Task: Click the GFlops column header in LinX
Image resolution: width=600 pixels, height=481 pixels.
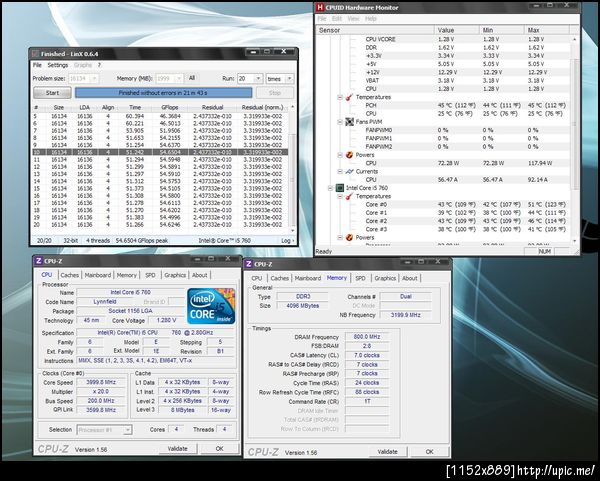Action: click(x=170, y=108)
